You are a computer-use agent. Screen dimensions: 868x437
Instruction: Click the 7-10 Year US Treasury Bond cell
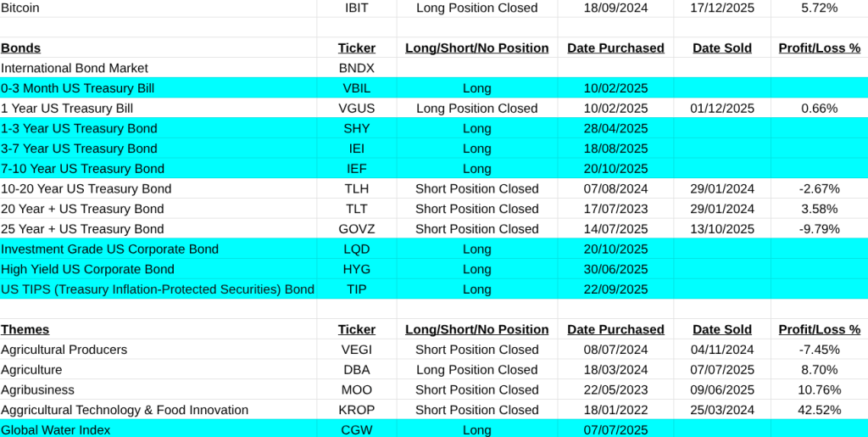coord(83,169)
